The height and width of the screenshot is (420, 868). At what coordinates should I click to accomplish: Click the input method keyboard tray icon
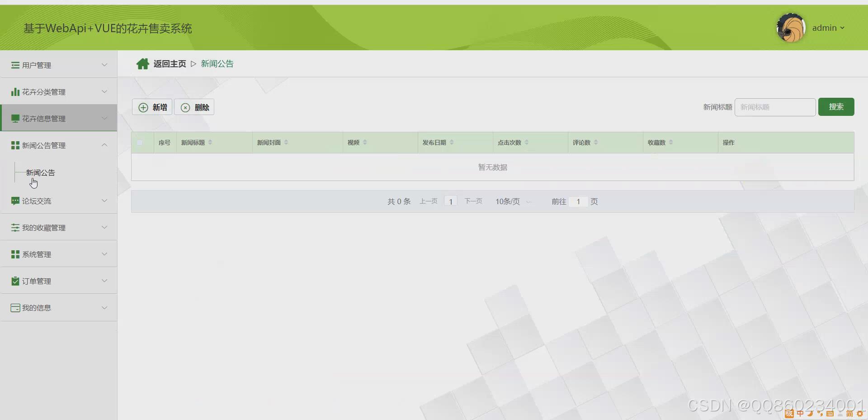(830, 413)
